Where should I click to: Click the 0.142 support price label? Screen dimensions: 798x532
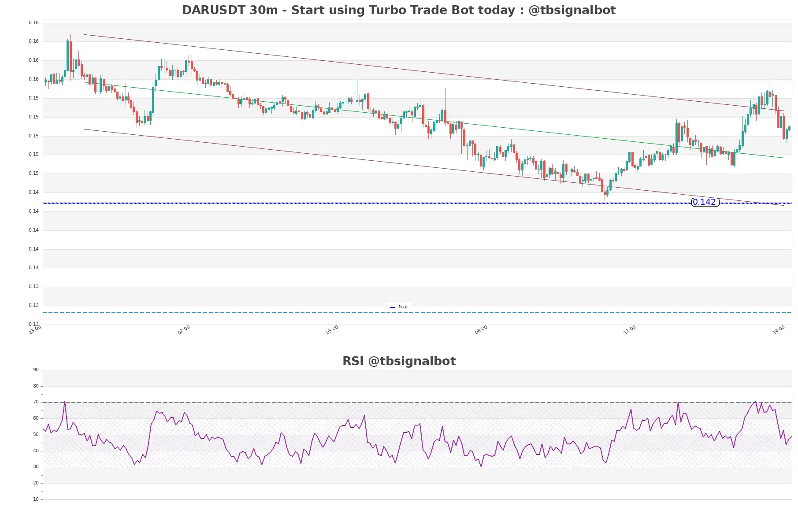coord(705,202)
